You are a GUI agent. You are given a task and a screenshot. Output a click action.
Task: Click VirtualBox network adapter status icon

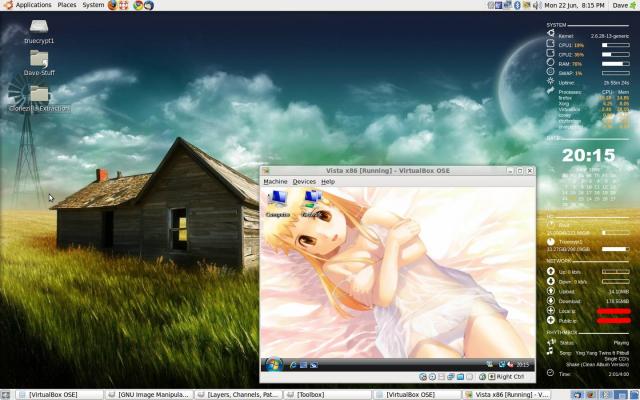pos(451,377)
